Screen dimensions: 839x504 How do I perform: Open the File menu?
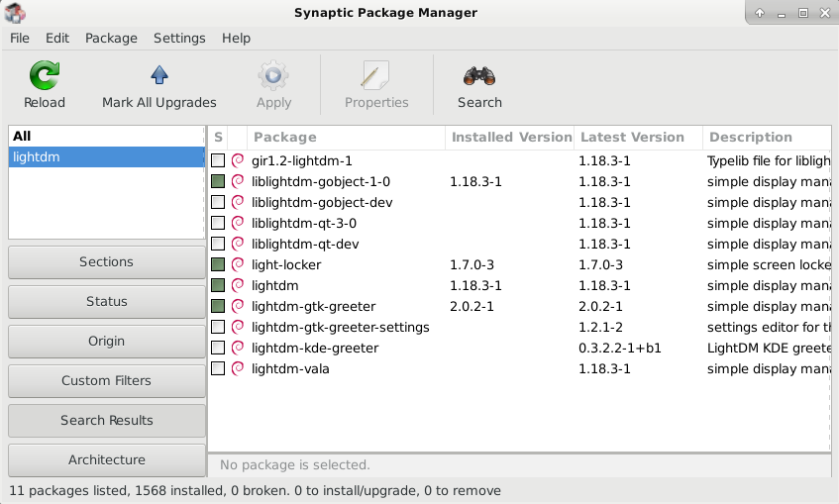click(20, 38)
